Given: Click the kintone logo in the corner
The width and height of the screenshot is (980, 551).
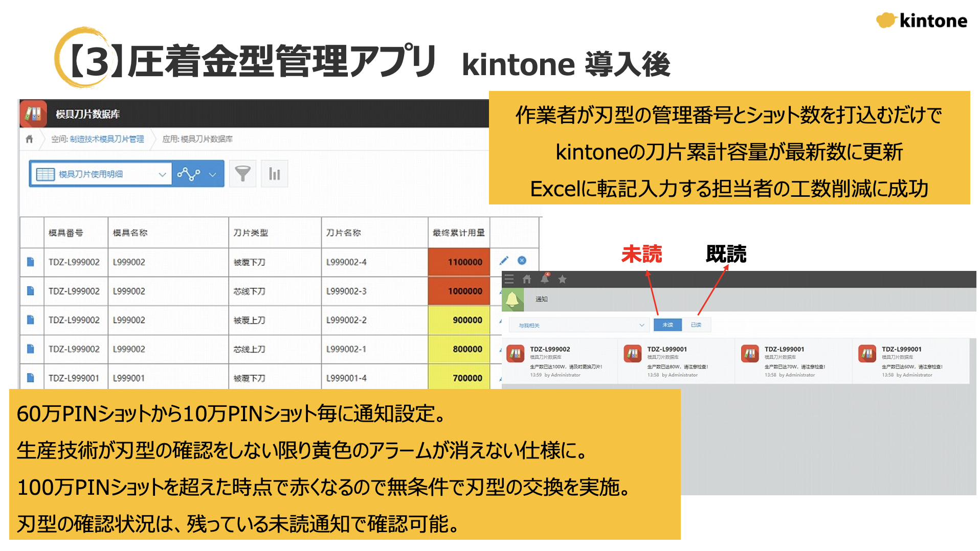Looking at the screenshot, I should click(x=922, y=20).
